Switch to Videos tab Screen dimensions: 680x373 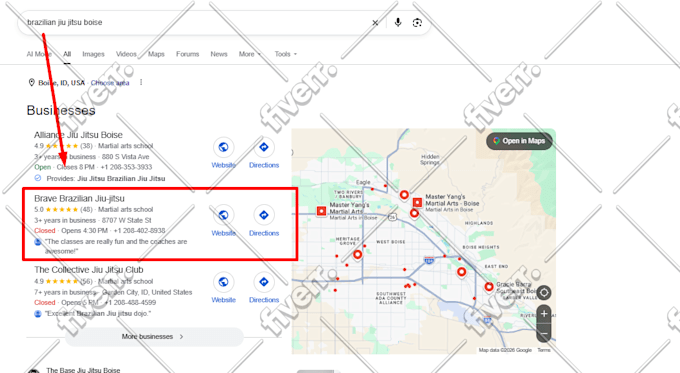click(126, 54)
